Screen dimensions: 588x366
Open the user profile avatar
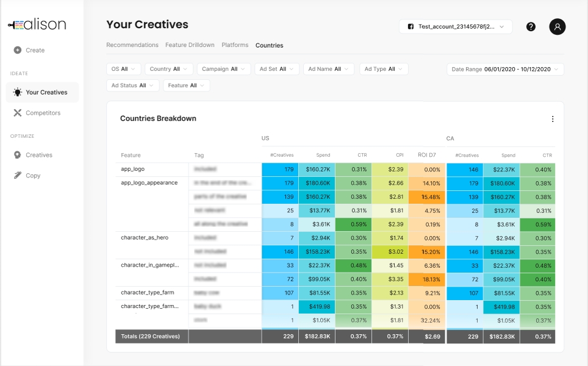pos(558,27)
